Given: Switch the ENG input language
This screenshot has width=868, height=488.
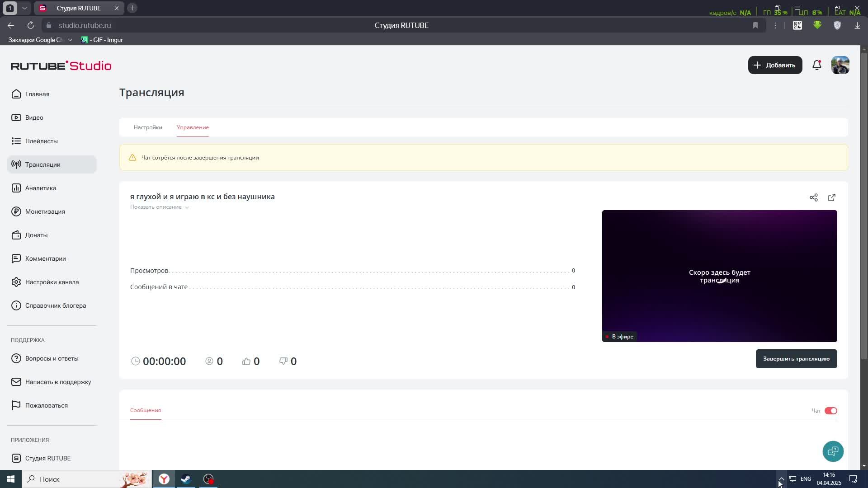Looking at the screenshot, I should 806,479.
